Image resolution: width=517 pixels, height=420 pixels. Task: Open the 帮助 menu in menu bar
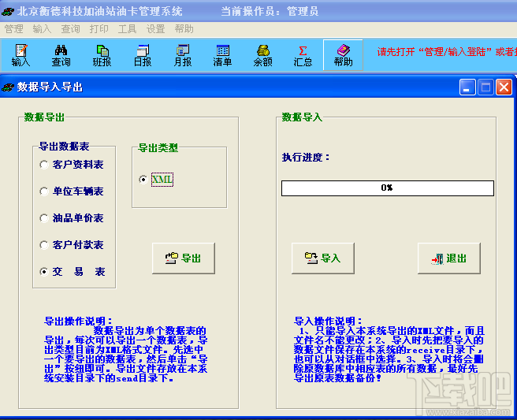(184, 29)
